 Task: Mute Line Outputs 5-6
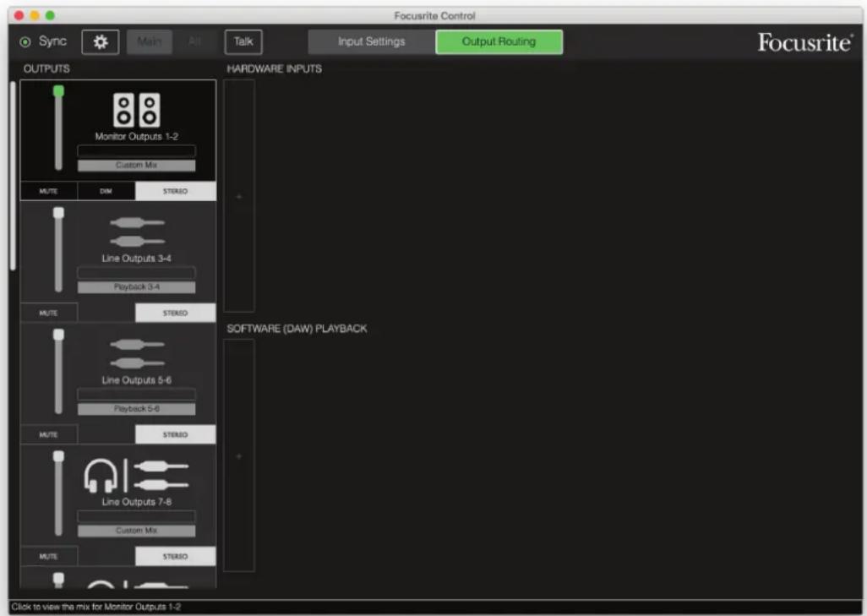[x=49, y=434]
